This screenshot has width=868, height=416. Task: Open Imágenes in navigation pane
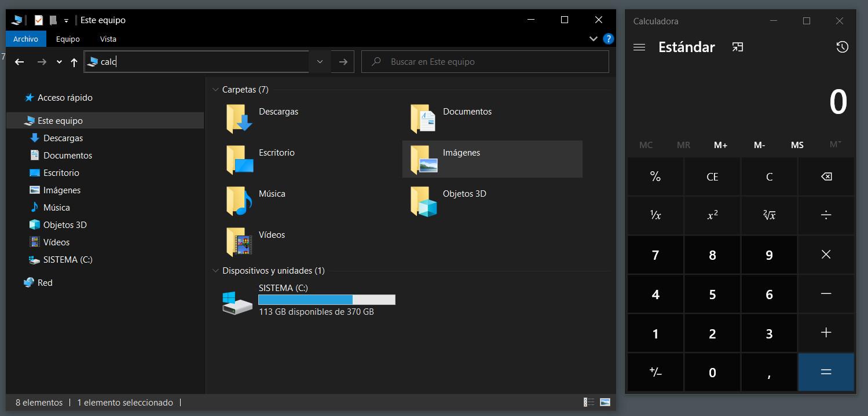pos(61,190)
